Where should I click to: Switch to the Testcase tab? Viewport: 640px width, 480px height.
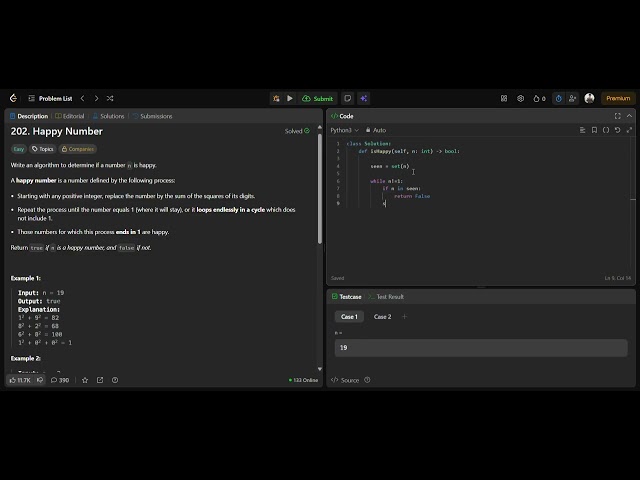(346, 297)
